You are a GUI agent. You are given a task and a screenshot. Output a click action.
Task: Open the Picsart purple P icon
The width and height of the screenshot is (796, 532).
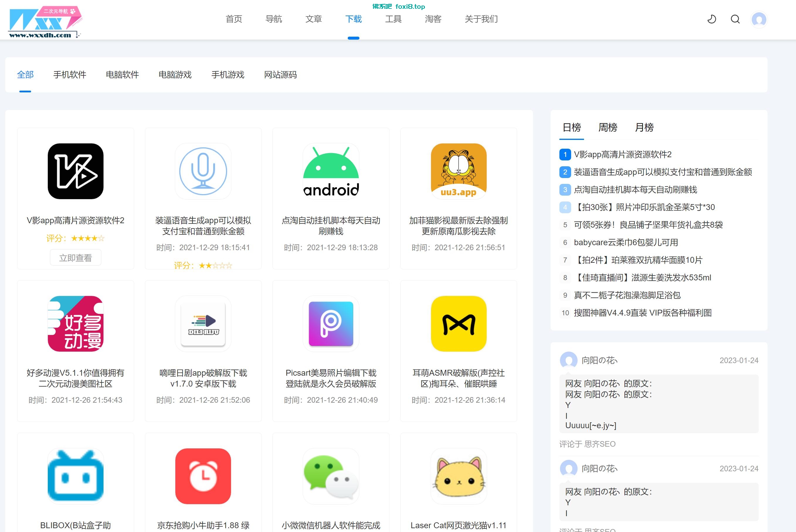point(331,324)
